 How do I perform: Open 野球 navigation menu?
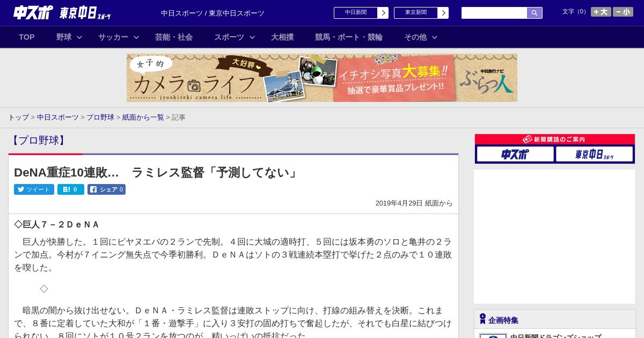click(x=64, y=37)
